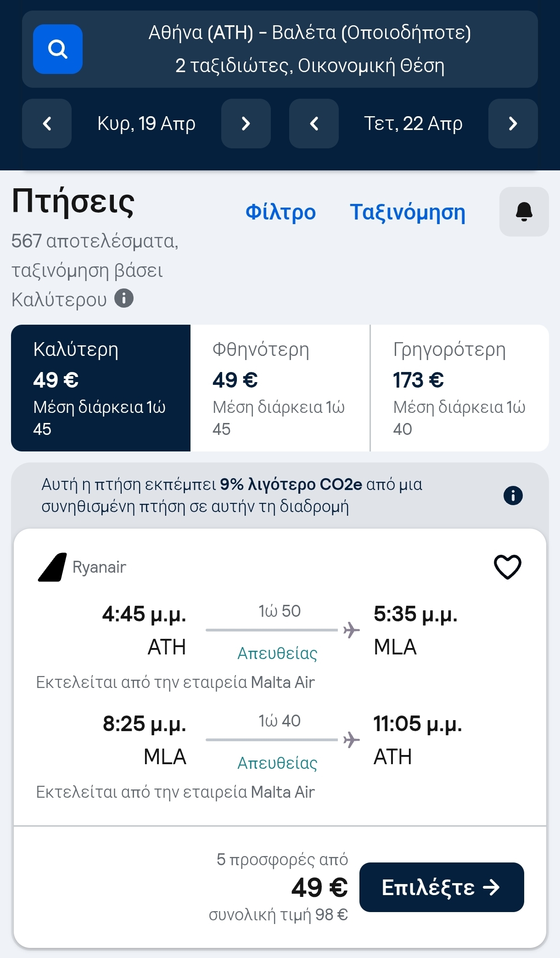Go to next departure date after Κυρ, 19 Απρ
This screenshot has height=958, width=560.
246,124
